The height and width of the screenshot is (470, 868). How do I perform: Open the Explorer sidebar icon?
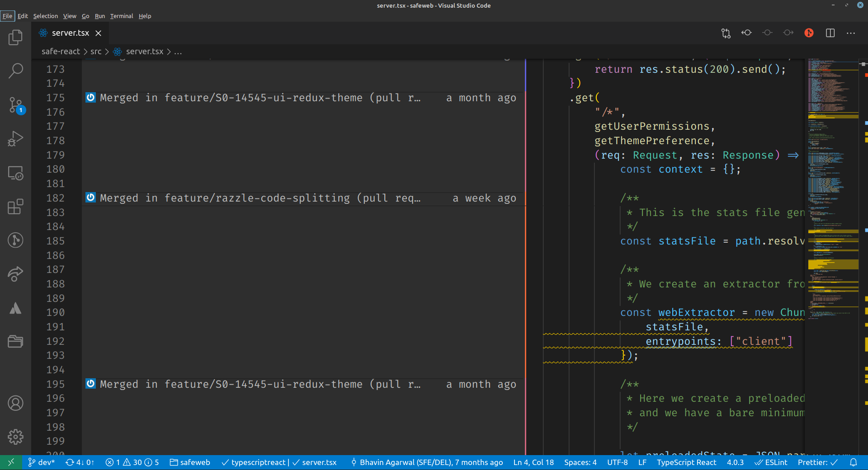coord(15,38)
